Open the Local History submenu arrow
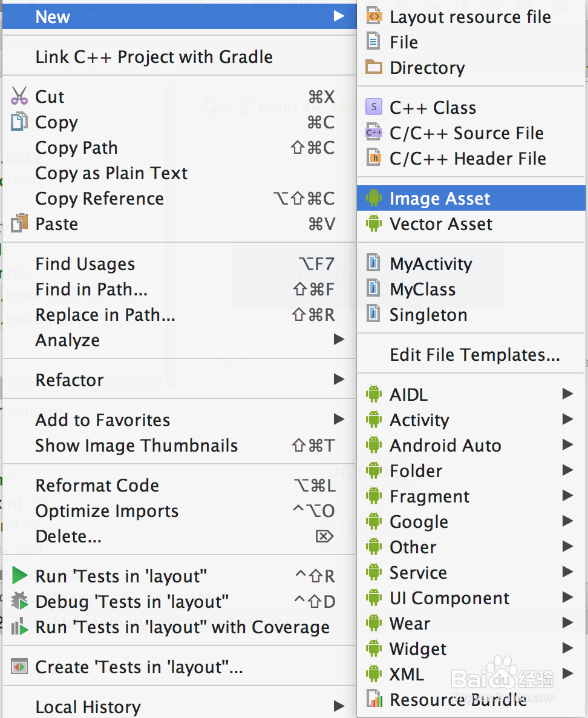588x718 pixels. click(x=339, y=706)
